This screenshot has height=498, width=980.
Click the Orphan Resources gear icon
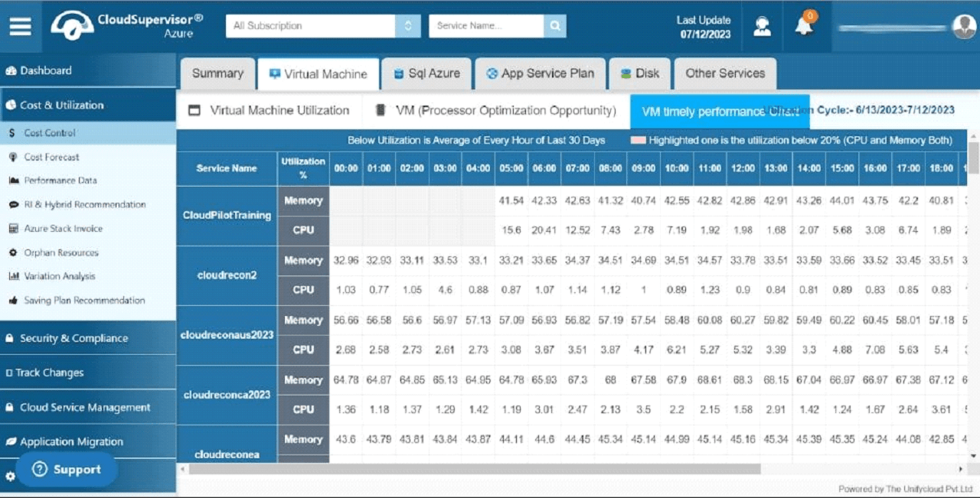(x=13, y=252)
